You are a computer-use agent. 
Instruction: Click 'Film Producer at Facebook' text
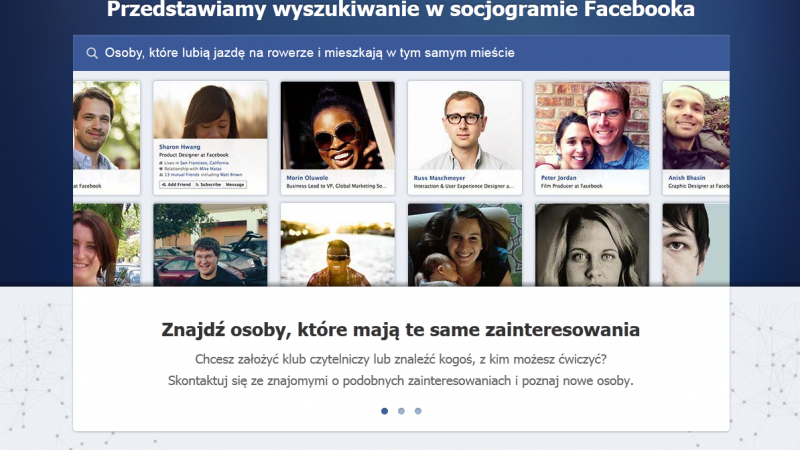tap(571, 186)
